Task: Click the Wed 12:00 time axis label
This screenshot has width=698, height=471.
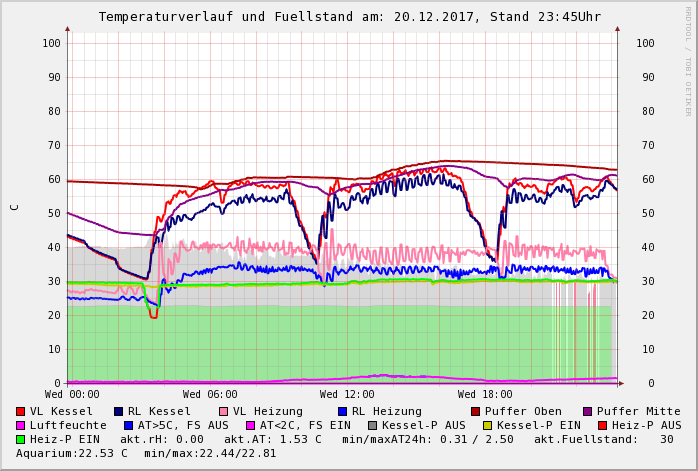Action: click(x=347, y=395)
